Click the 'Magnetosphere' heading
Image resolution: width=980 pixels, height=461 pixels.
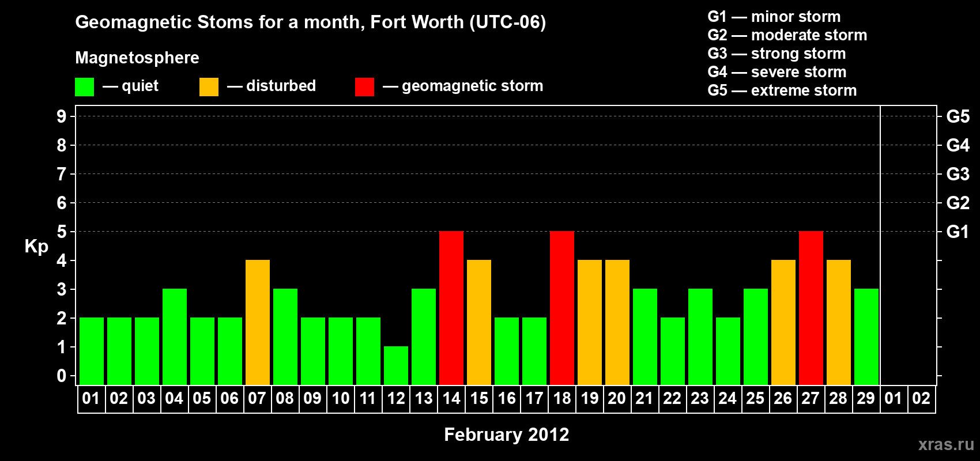137,58
